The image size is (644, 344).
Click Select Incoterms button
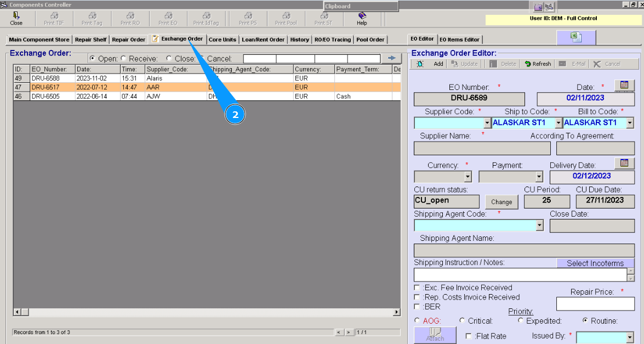click(595, 263)
